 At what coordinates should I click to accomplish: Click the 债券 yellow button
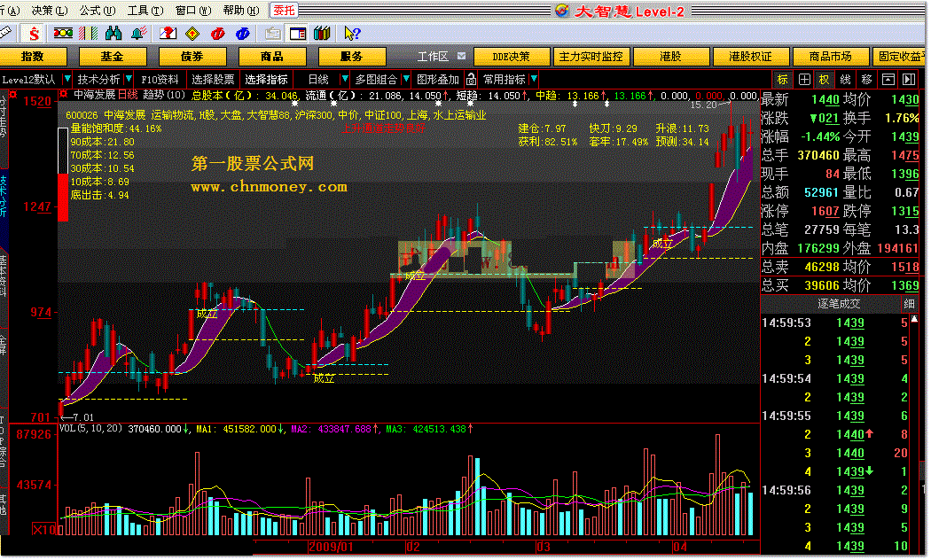click(x=192, y=57)
